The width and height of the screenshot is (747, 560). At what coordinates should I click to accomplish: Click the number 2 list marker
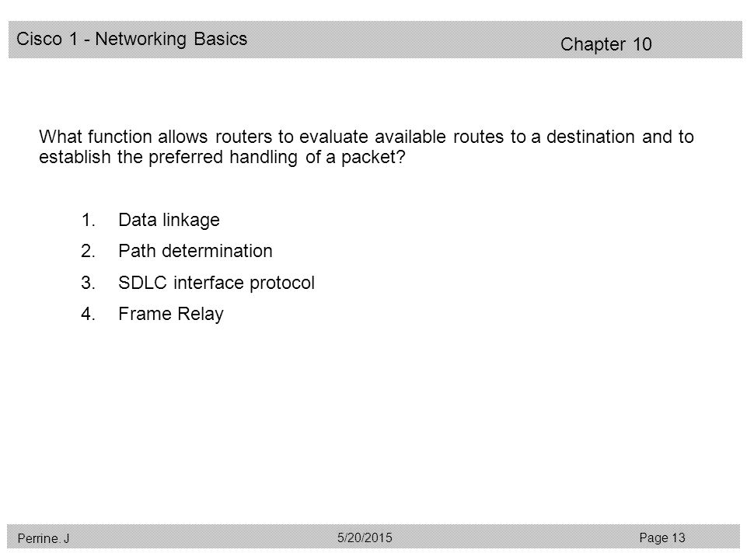88,251
